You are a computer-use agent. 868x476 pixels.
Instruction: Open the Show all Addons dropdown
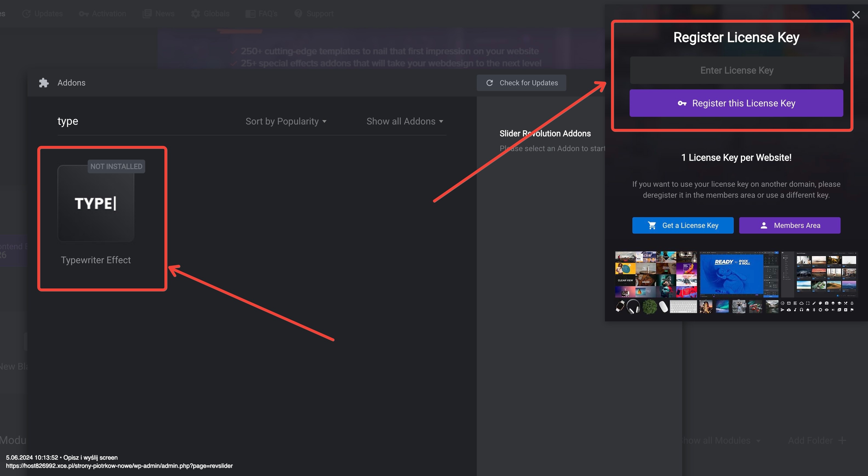[x=405, y=121]
